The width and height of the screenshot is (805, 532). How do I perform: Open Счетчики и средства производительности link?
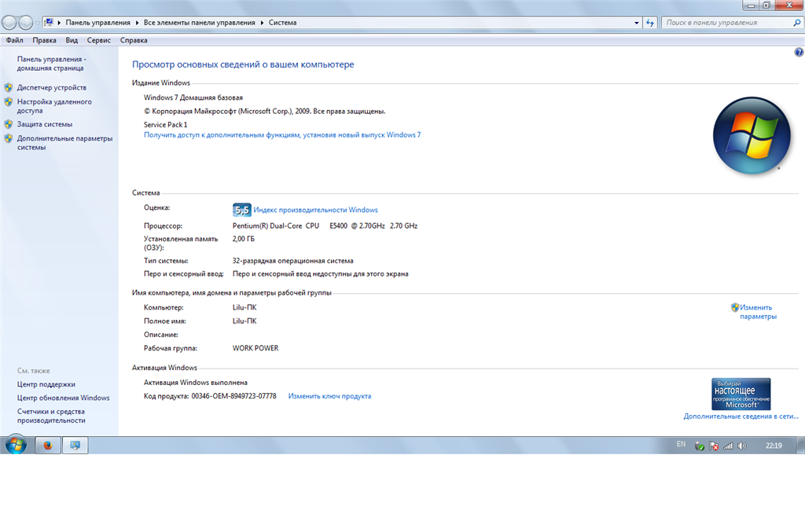tap(51, 416)
